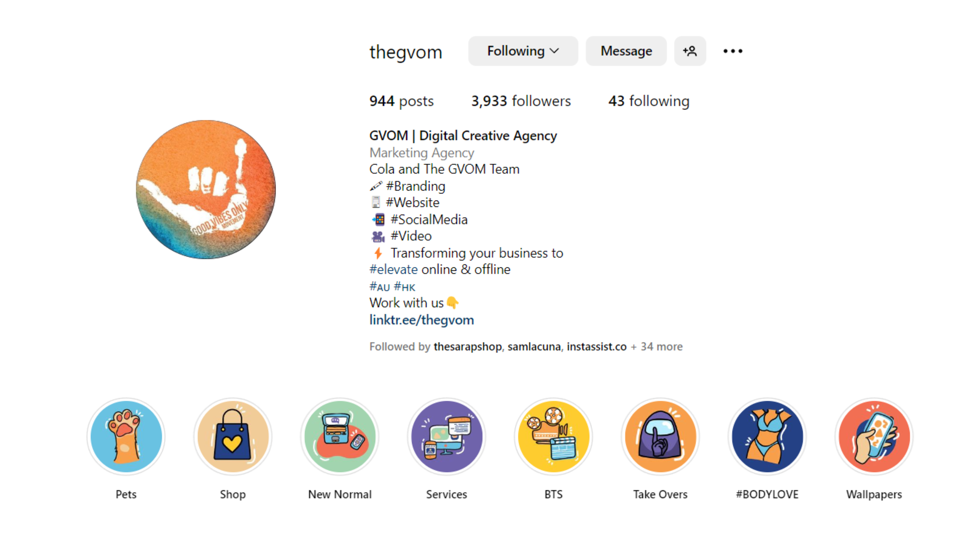Open the Pets story highlight
This screenshot has width=980, height=551.
point(126,436)
